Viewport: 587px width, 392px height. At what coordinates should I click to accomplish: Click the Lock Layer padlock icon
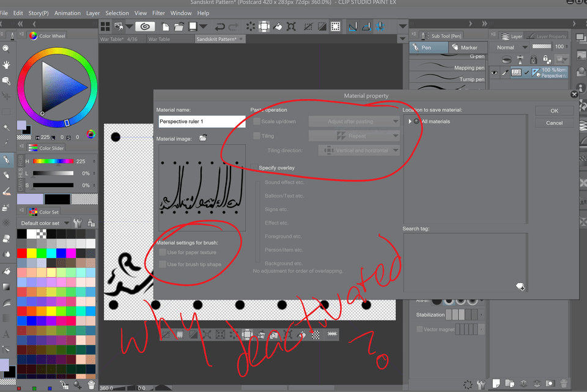[x=533, y=59]
